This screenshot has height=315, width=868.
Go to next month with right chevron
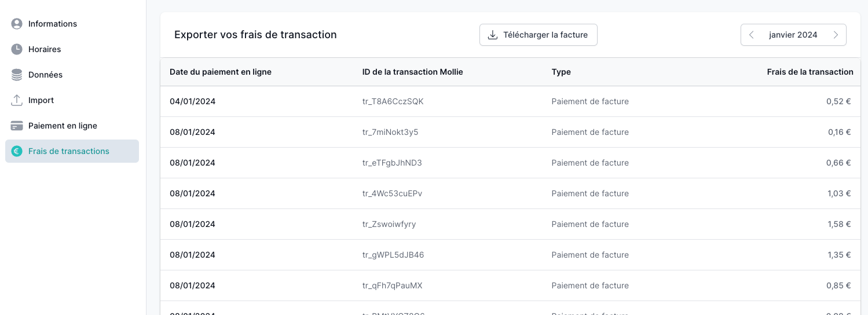coord(836,35)
